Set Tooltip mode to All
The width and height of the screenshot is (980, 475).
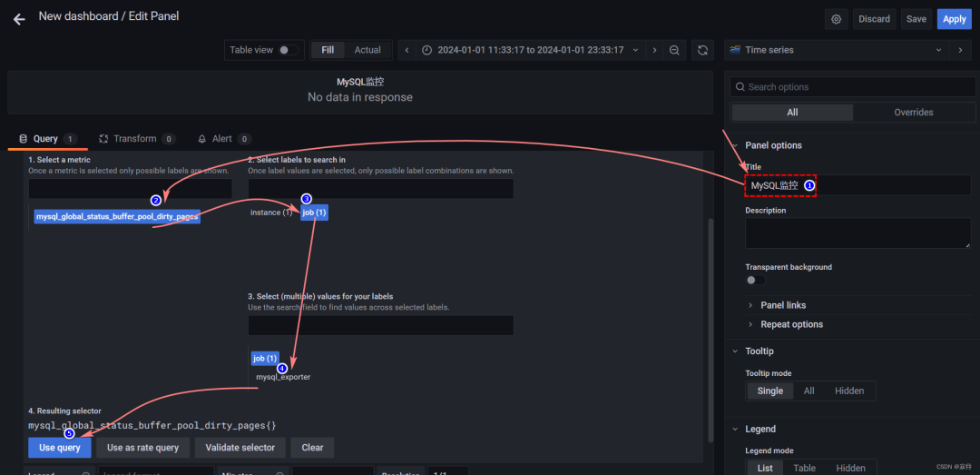[808, 391]
